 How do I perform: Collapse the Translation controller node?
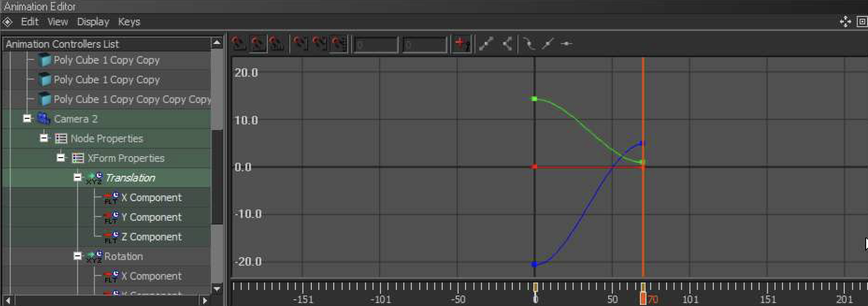[77, 178]
